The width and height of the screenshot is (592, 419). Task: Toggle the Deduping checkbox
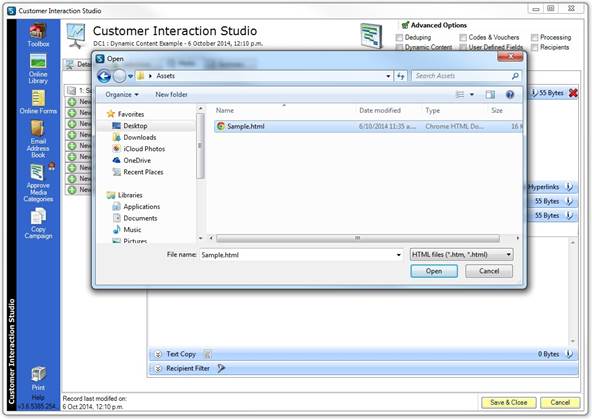point(399,38)
